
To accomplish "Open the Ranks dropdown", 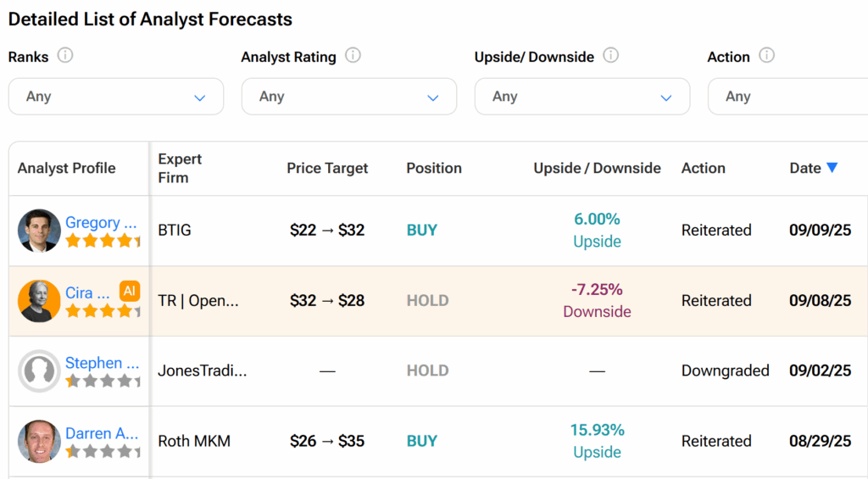I will [x=116, y=97].
